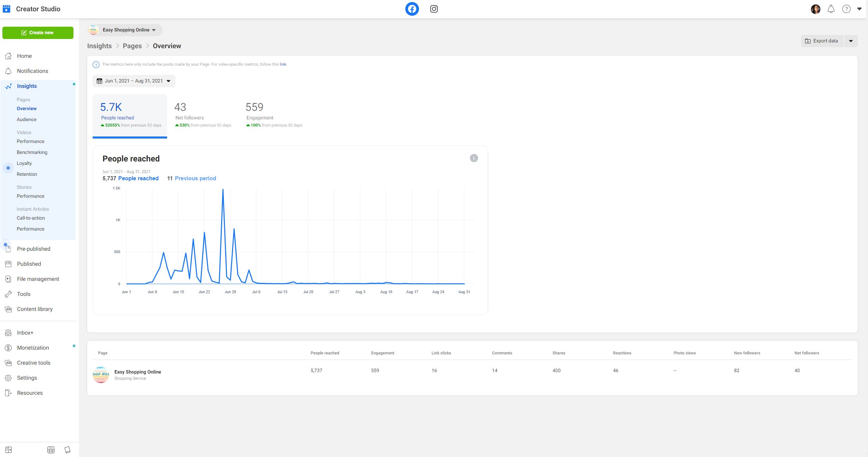Click the Export data button
Image resolution: width=868 pixels, height=457 pixels.
(822, 41)
